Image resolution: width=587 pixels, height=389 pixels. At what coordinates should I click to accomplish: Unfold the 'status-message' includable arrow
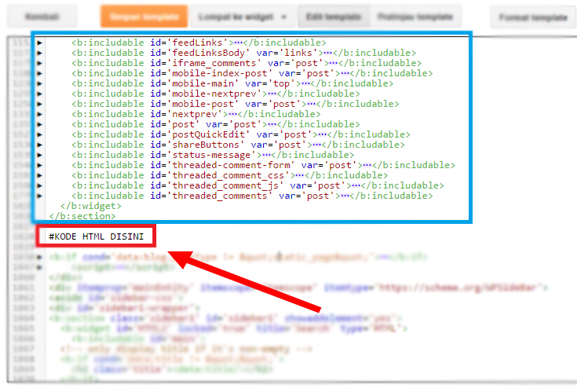[40, 155]
